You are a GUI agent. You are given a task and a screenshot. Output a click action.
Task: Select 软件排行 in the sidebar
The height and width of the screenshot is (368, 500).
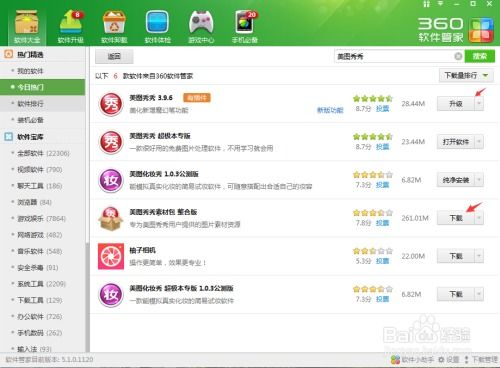(43, 104)
